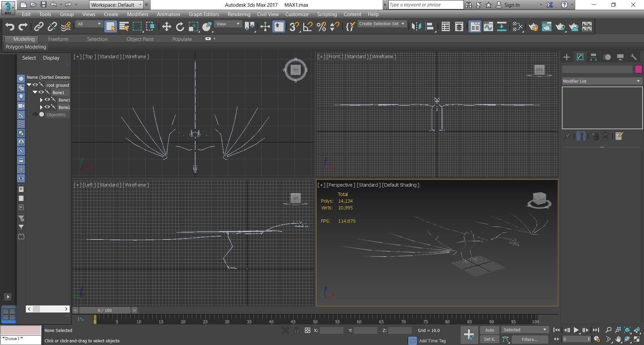
Task: Toggle the Selection Lock padlock
Action: pyautogui.click(x=297, y=330)
